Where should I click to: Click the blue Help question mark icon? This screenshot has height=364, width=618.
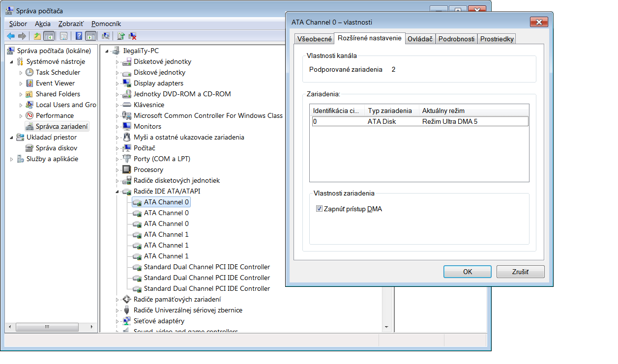coord(79,36)
